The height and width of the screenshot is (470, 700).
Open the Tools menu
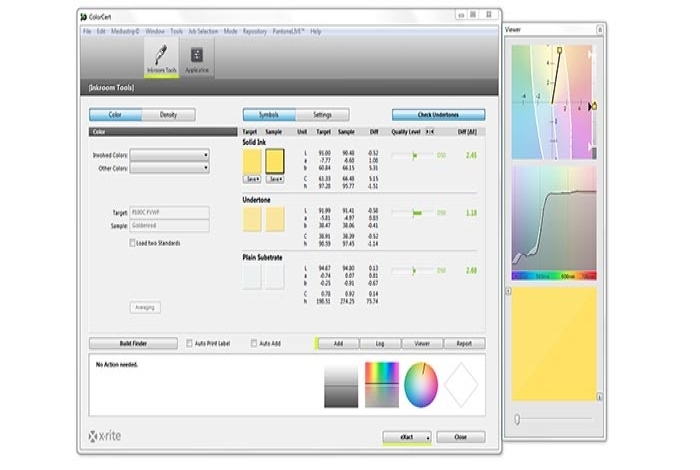coord(176,31)
